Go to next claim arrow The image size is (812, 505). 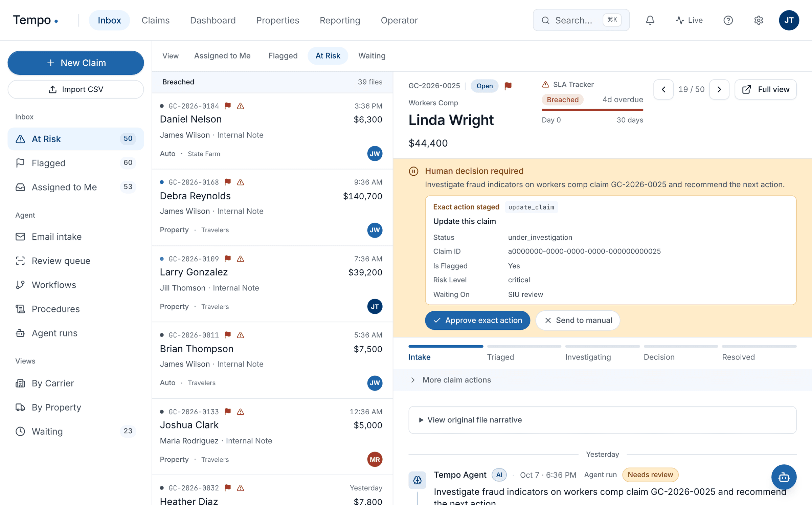coord(719,89)
